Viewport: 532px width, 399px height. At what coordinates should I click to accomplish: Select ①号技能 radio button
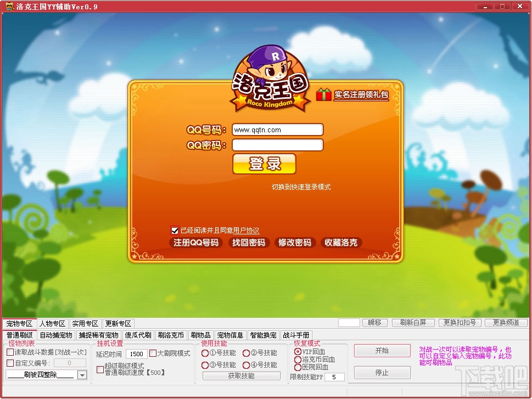point(205,353)
